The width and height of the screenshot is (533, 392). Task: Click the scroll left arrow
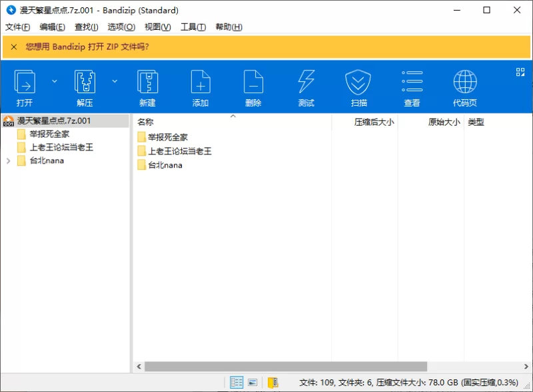[x=139, y=367]
